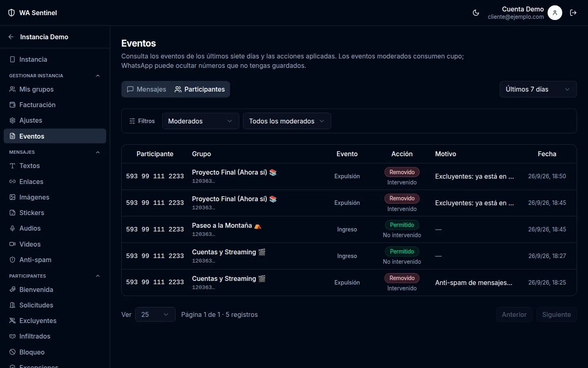
Task: Click the Filtros sliders icon
Action: 132,121
